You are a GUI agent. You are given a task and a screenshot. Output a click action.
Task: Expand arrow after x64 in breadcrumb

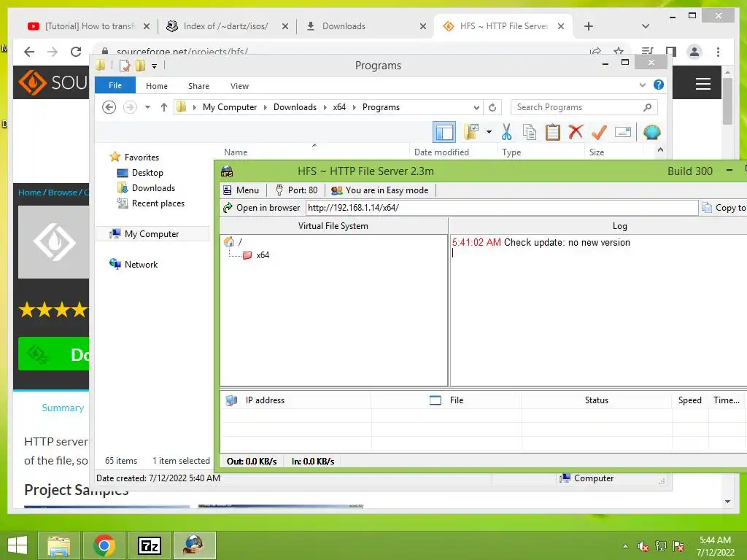(x=354, y=107)
